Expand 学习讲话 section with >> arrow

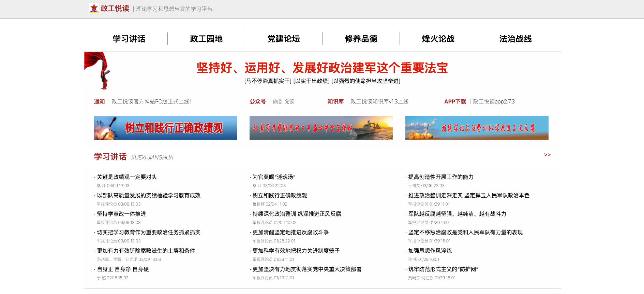click(547, 155)
